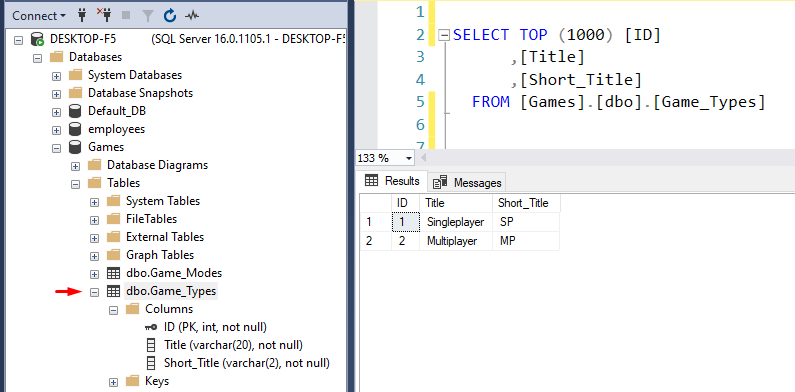Select Title (varchar(20), not null) column
The height and width of the screenshot is (392, 795).
click(233, 345)
